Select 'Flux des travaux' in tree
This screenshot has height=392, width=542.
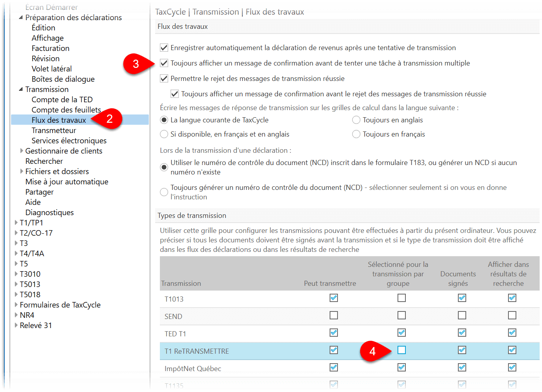(59, 120)
